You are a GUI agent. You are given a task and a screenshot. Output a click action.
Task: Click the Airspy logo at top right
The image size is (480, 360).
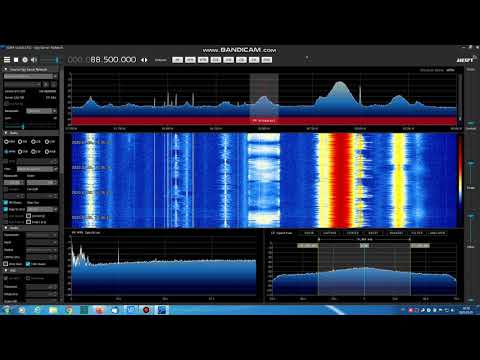coord(465,60)
